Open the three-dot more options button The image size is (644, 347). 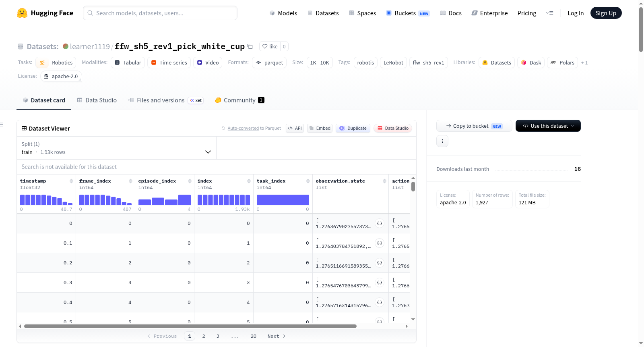tap(442, 141)
